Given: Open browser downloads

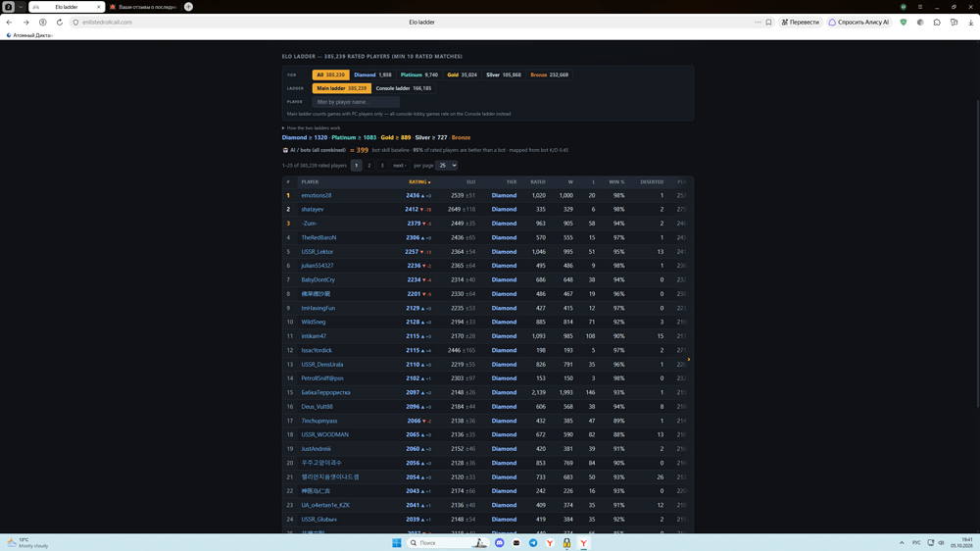Looking at the screenshot, I should tap(970, 22).
